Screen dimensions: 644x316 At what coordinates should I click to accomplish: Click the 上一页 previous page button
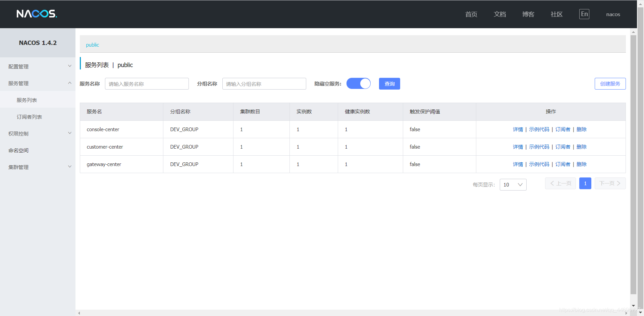[560, 183]
